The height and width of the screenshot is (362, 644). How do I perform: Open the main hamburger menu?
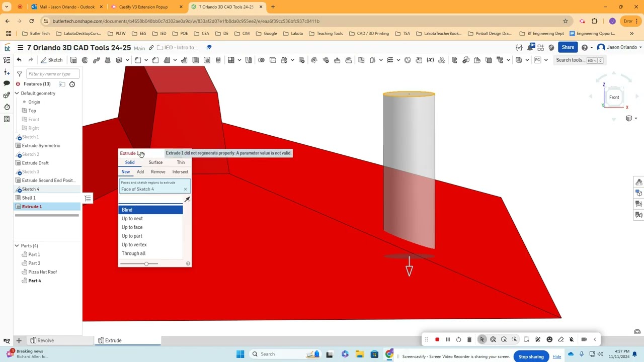point(20,47)
